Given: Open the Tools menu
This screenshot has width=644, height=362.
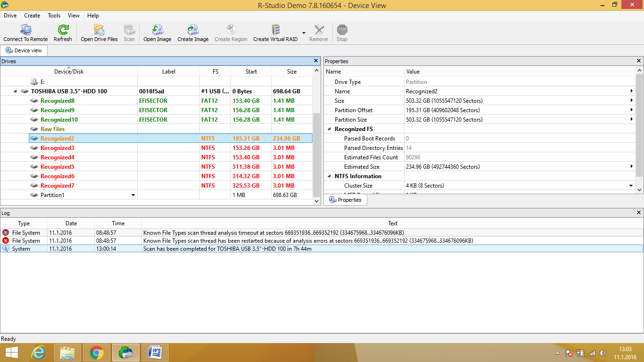Looking at the screenshot, I should (x=54, y=16).
